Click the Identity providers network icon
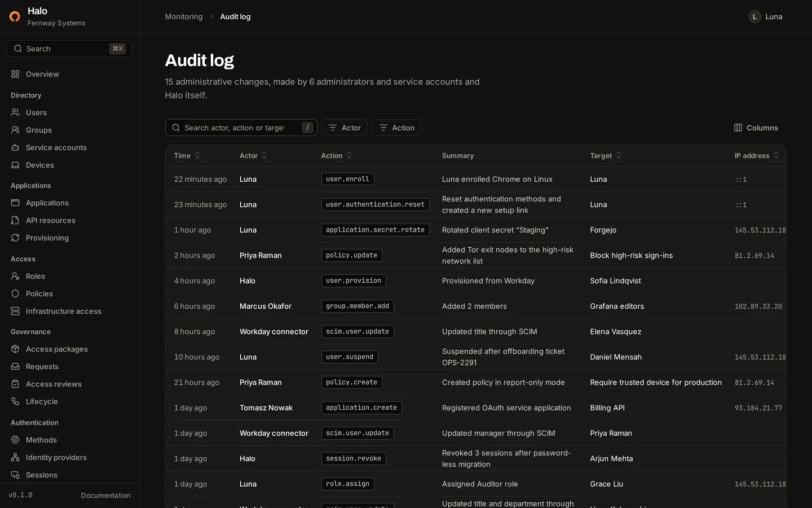The width and height of the screenshot is (812, 508). (15, 457)
